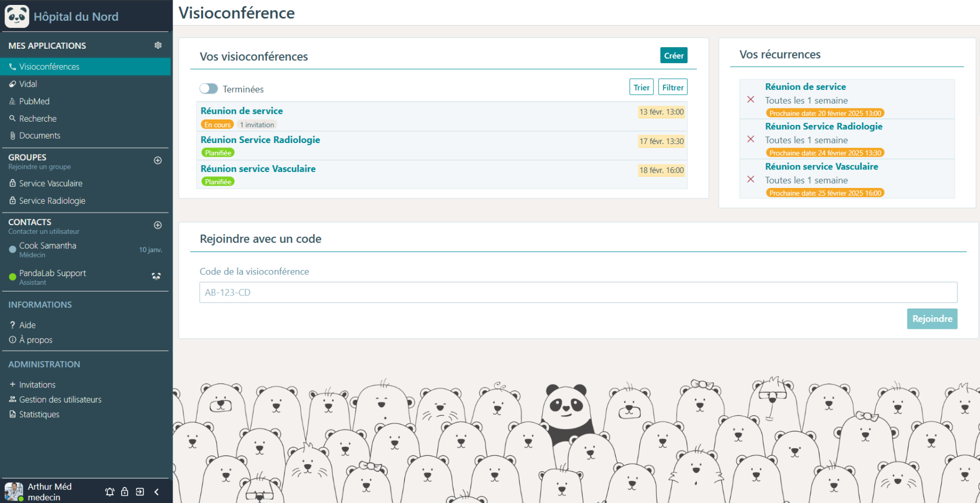This screenshot has height=503, width=980.
Task: Open the Réunion service Vasculaire recurrence title
Action: pyautogui.click(x=822, y=167)
